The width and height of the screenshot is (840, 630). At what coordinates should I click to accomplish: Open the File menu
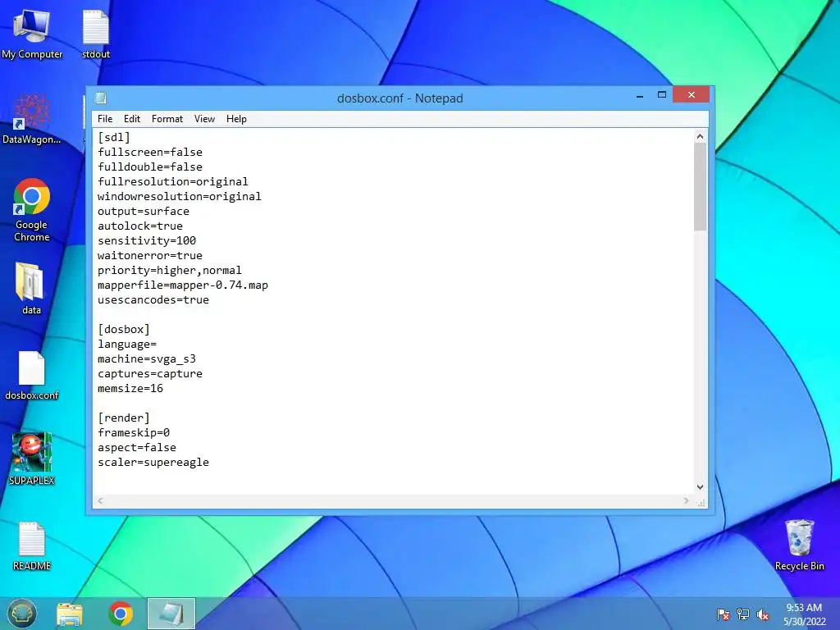[x=105, y=119]
